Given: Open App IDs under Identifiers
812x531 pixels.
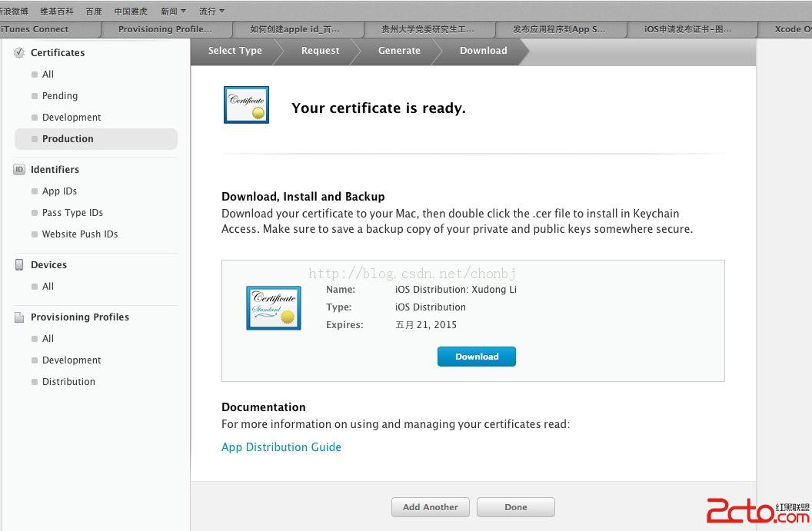Looking at the screenshot, I should [59, 191].
